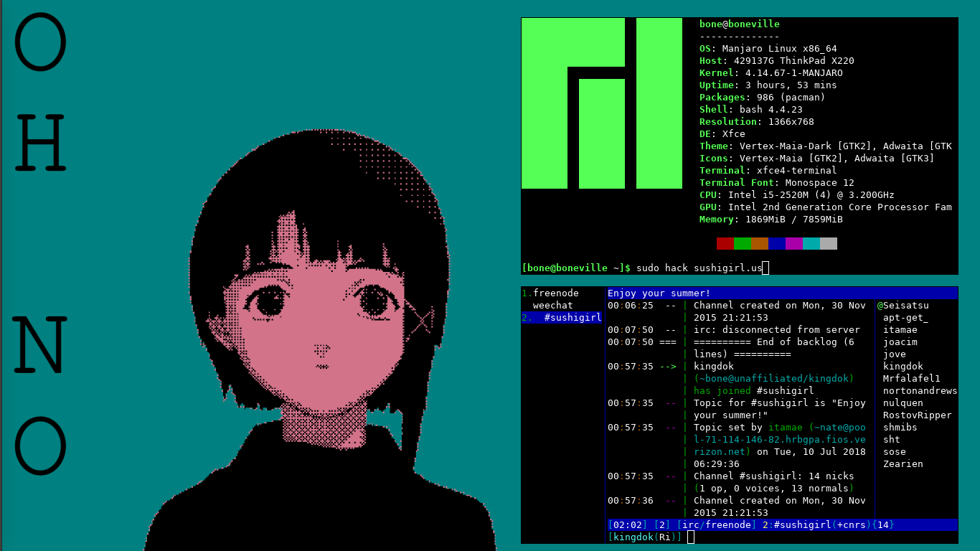Switch to the #sushigirl buffer entry
This screenshot has width=980, height=551.
point(572,317)
